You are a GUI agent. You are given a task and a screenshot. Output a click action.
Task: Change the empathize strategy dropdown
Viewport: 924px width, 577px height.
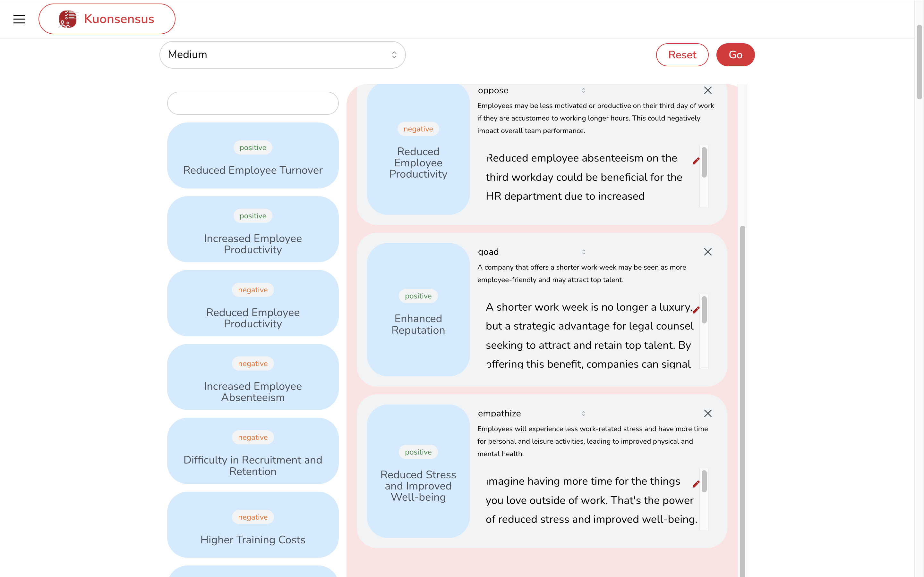pyautogui.click(x=531, y=413)
